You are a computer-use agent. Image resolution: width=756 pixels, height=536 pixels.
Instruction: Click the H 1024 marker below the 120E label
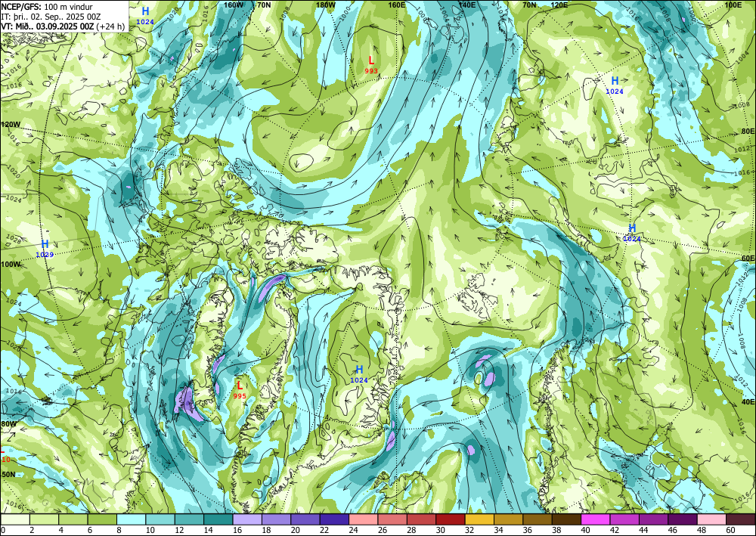coord(615,85)
